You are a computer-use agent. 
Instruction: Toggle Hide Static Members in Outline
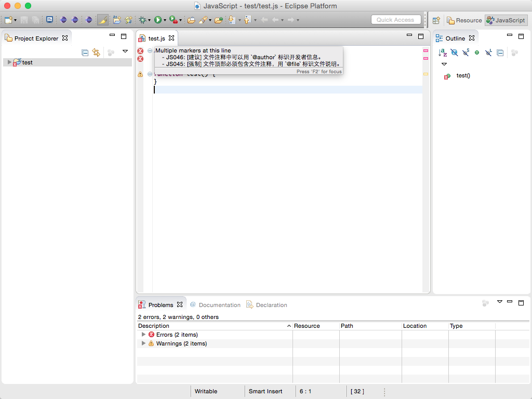pos(465,52)
